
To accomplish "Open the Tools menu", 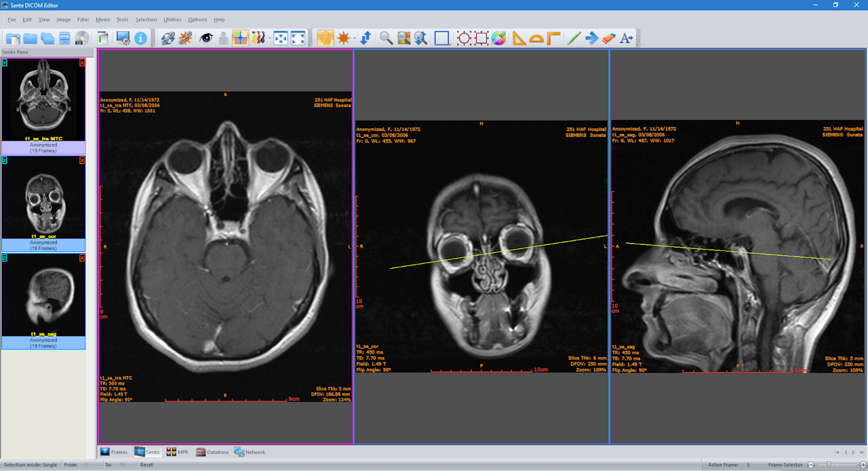I will coord(122,20).
